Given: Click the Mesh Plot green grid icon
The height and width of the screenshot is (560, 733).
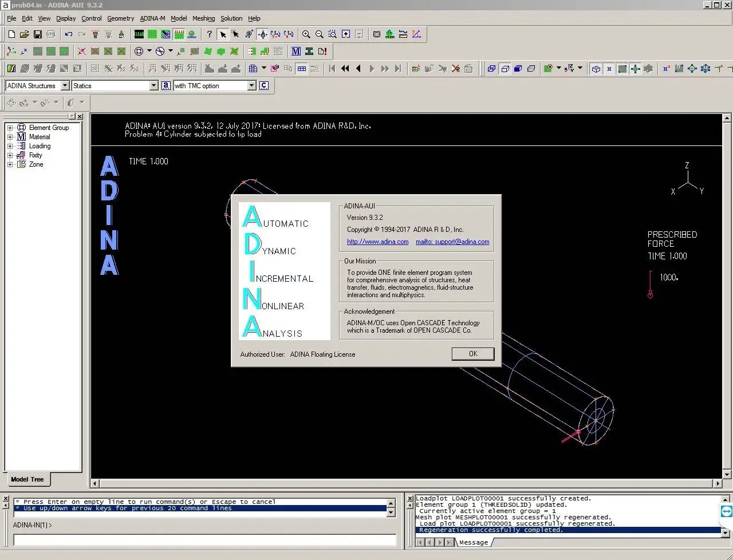Looking at the screenshot, I should [x=152, y=34].
